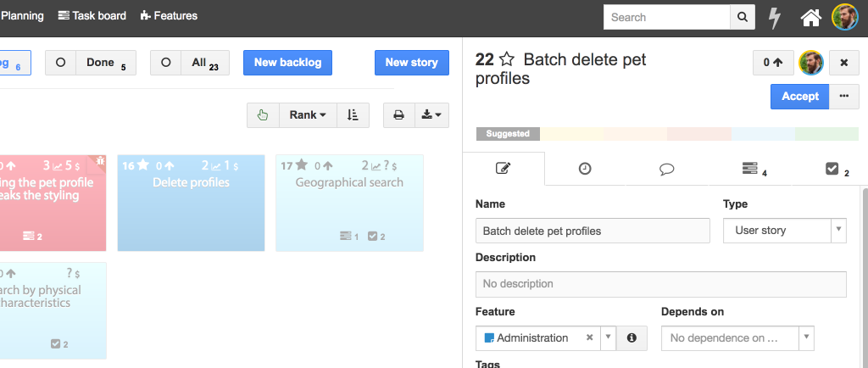Go to home via house icon
The image size is (868, 368).
(x=811, y=17)
